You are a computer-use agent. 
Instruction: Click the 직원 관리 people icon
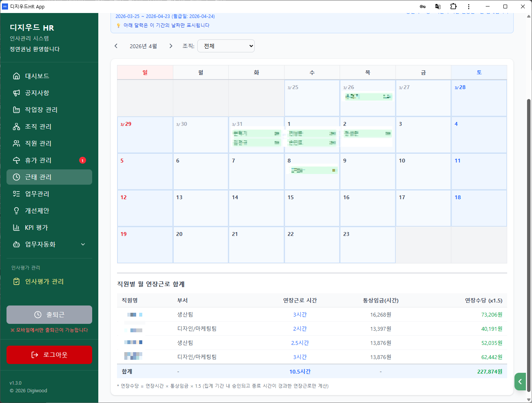tap(16, 143)
